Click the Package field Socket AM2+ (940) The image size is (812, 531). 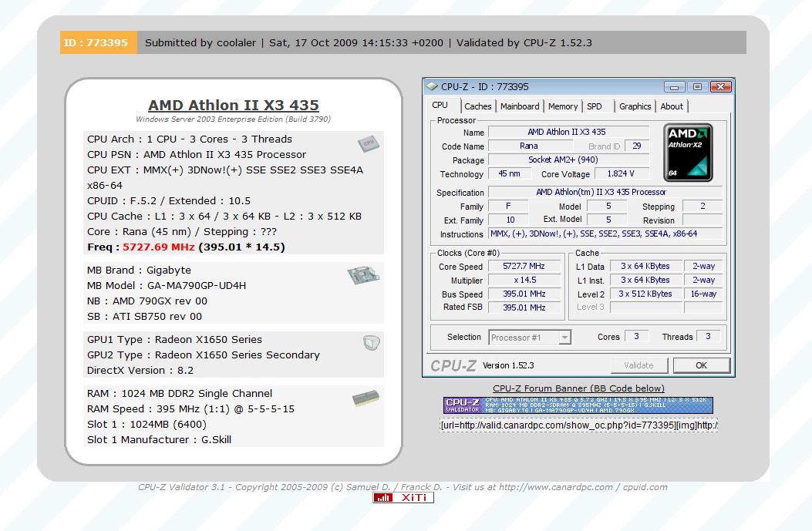[x=568, y=160]
